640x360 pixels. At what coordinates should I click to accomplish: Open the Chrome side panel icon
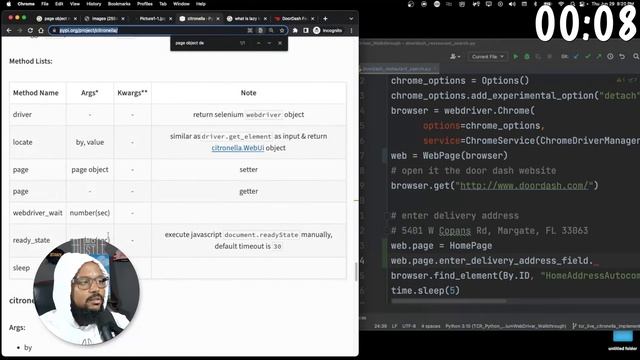pos(306,30)
